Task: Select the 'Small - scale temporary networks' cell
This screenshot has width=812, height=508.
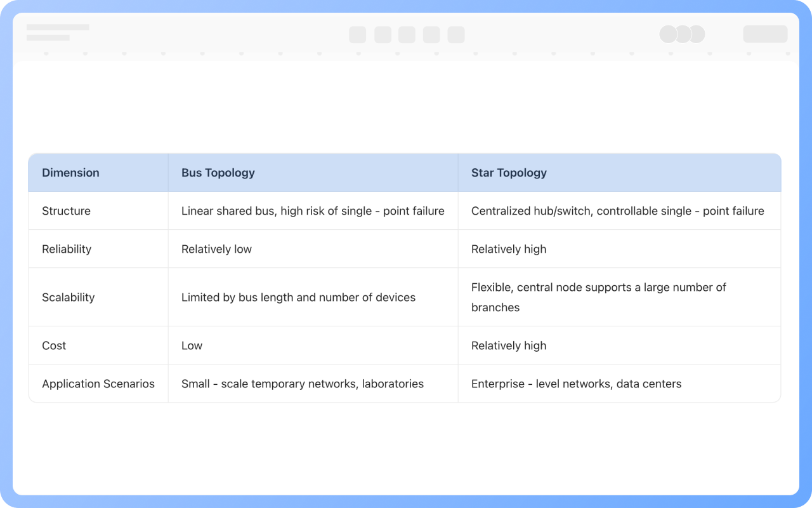Action: 302,384
